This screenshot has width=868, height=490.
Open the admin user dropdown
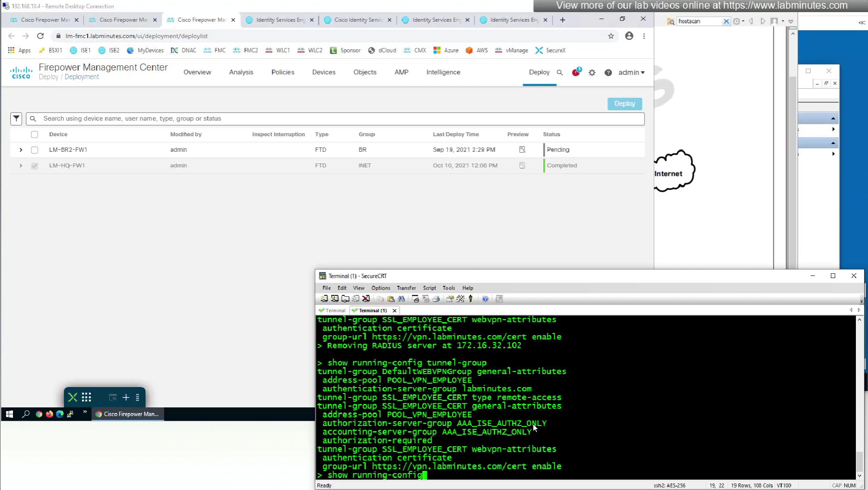631,72
